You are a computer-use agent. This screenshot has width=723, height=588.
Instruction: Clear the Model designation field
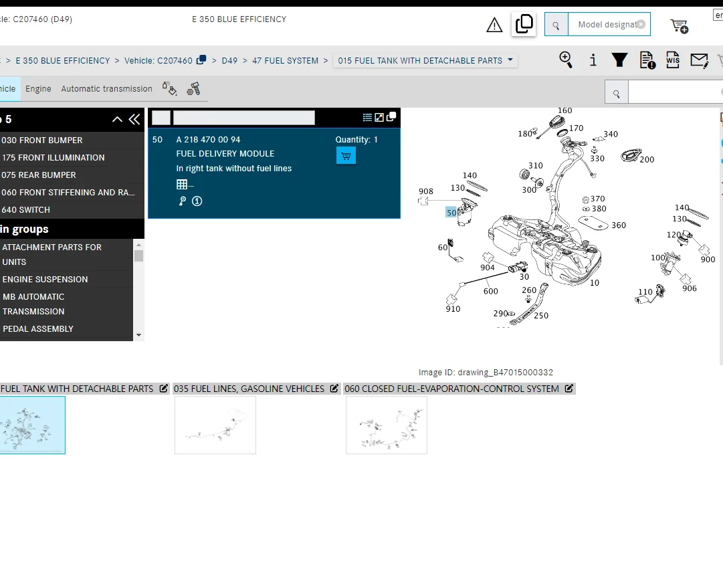coord(641,25)
